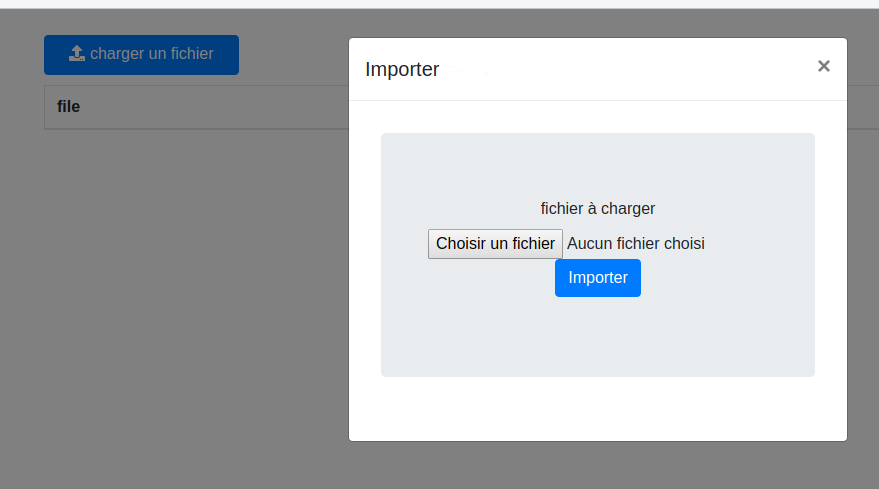The height and width of the screenshot is (489, 879).
Task: Click the light strip at the very top of the page
Action: tap(440, 4)
